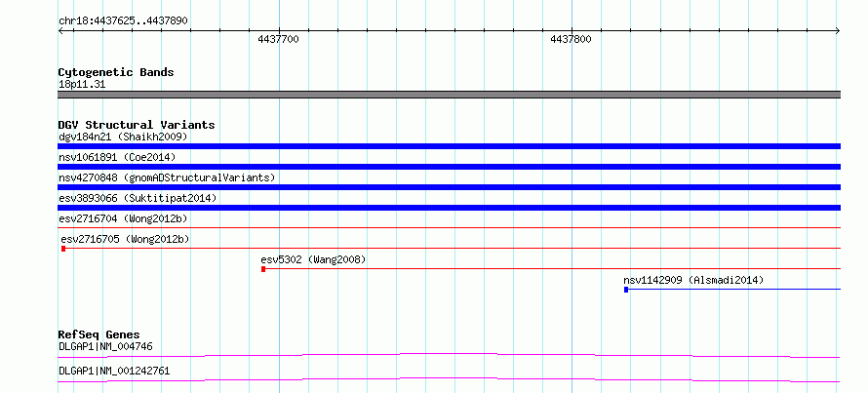Click the chr18:4437625..4437890 coordinate label
The height and width of the screenshot is (393, 868).
(123, 21)
